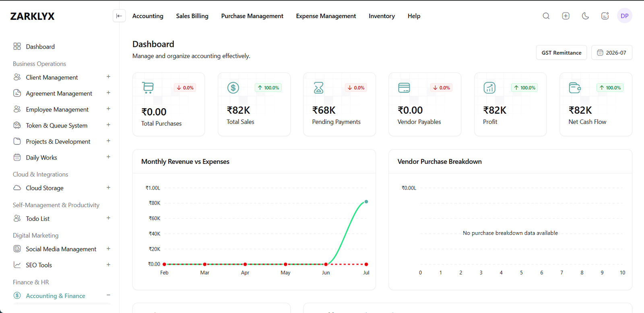This screenshot has width=644, height=313.
Task: Open the DP user avatar menu
Action: click(624, 16)
